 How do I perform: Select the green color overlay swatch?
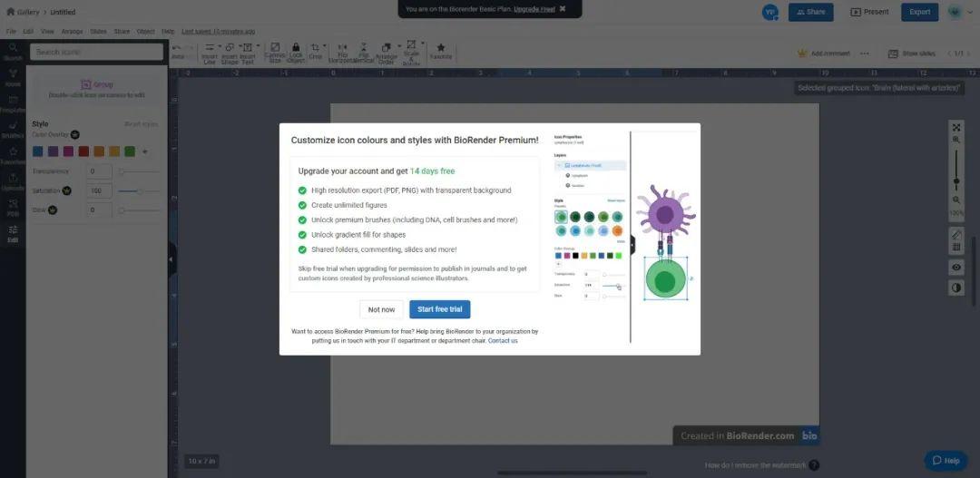point(130,151)
